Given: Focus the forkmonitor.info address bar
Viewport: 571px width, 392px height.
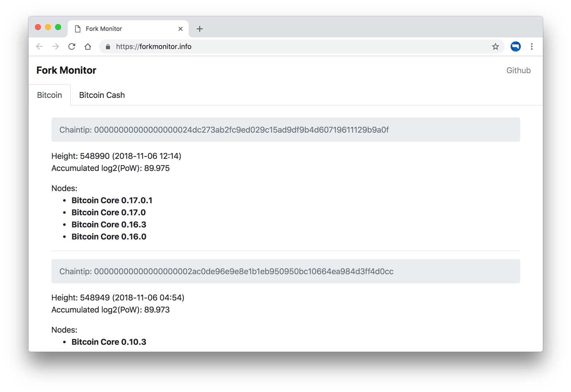Looking at the screenshot, I should [301, 47].
